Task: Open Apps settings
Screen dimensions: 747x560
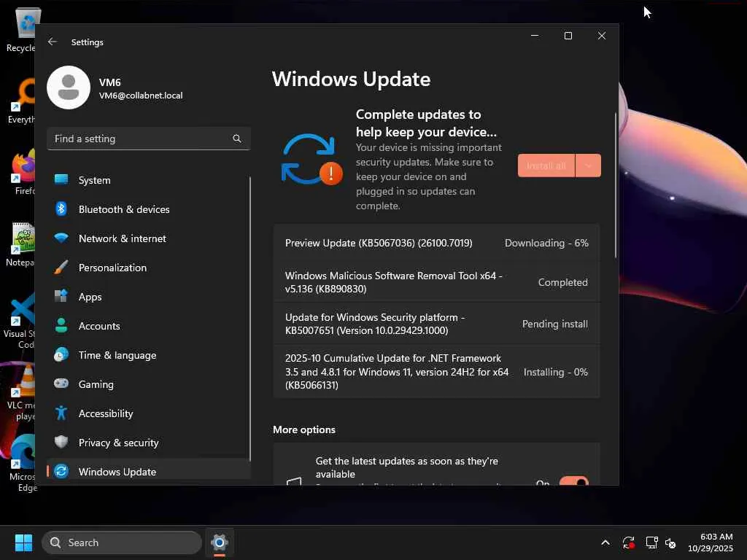Action: point(149,297)
